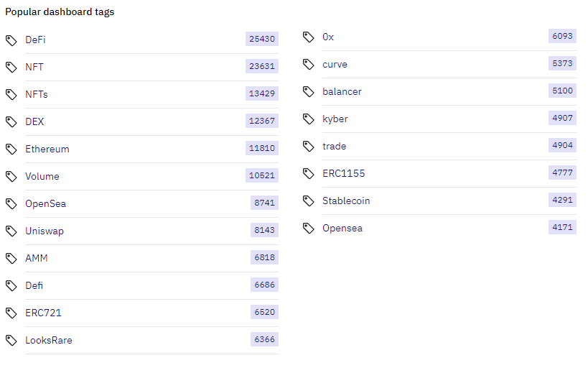Click the 4291 count badge
588x368 pixels.
coord(562,200)
